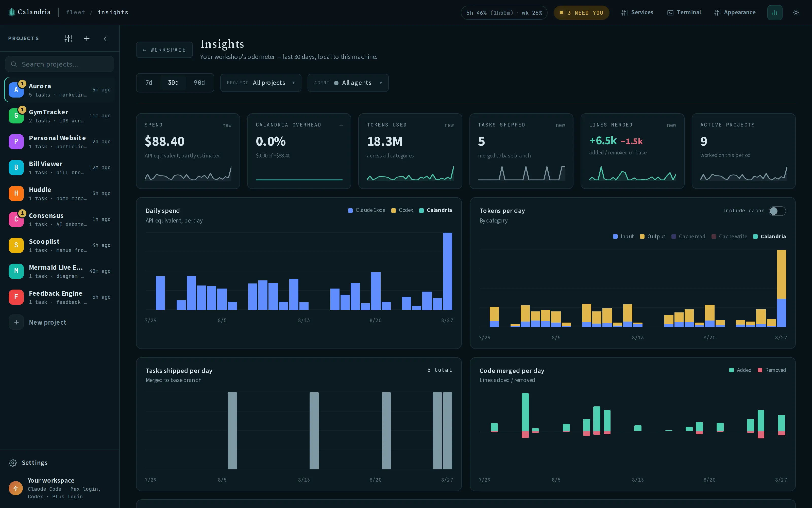Open the projects filter sliders icon

pos(69,39)
